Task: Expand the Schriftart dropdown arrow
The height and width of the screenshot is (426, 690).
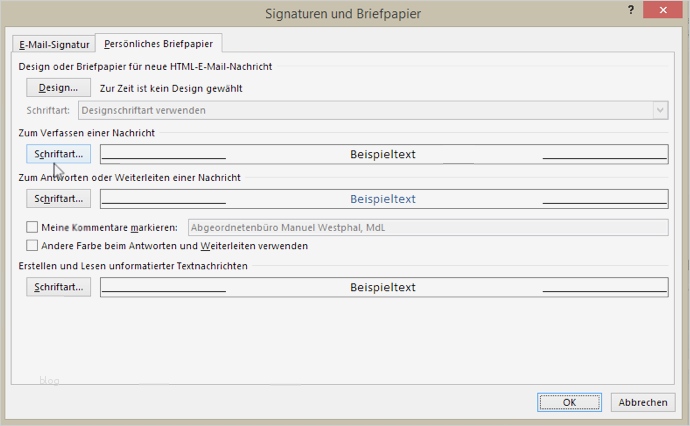Action: (x=660, y=110)
